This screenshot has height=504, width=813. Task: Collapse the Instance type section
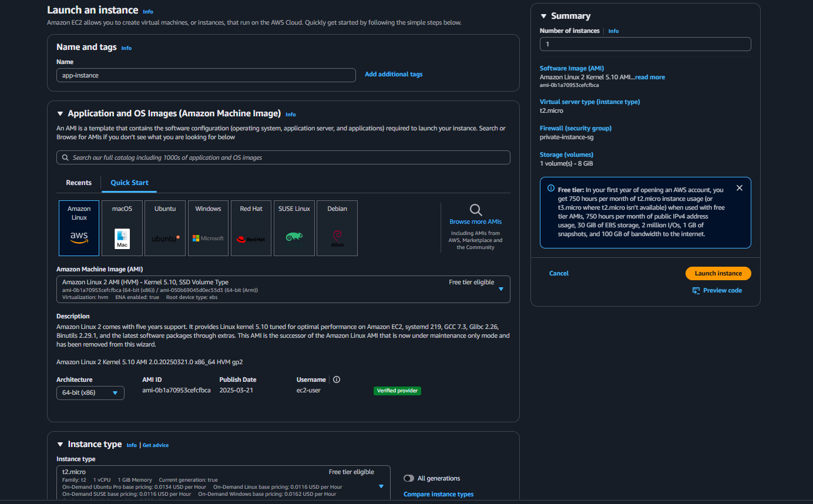(x=60, y=444)
